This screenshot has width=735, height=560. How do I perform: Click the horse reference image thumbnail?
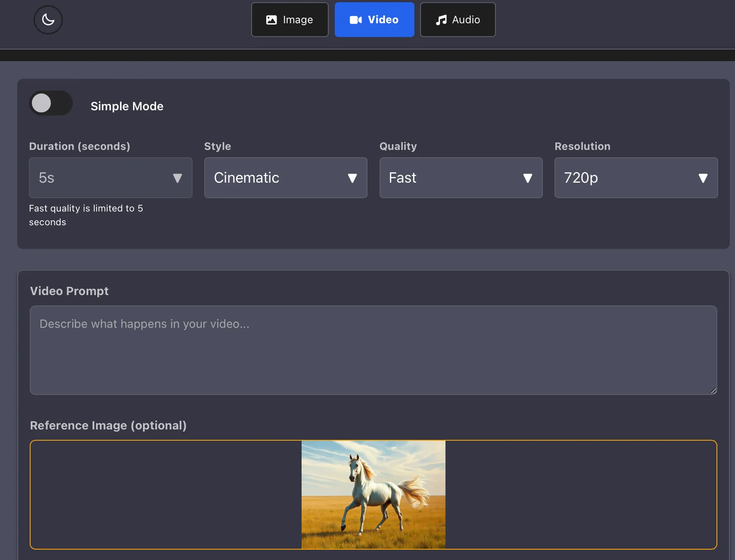[374, 495]
